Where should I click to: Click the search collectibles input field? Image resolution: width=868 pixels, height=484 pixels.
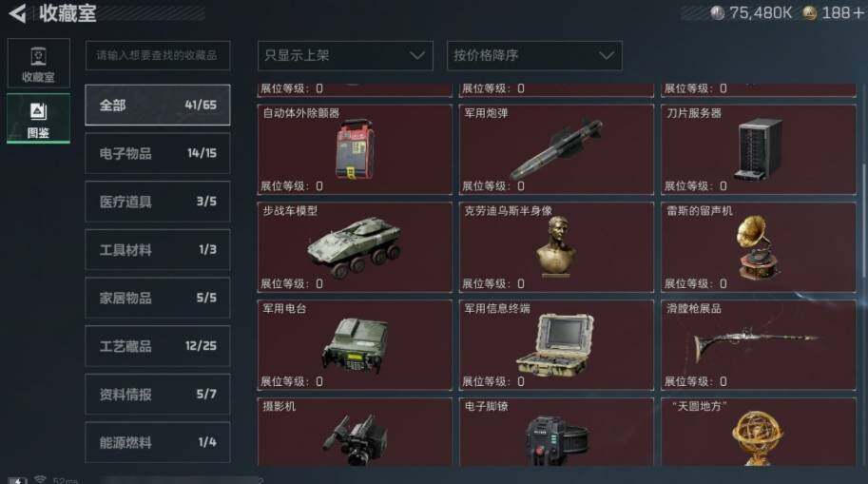pyautogui.click(x=158, y=55)
